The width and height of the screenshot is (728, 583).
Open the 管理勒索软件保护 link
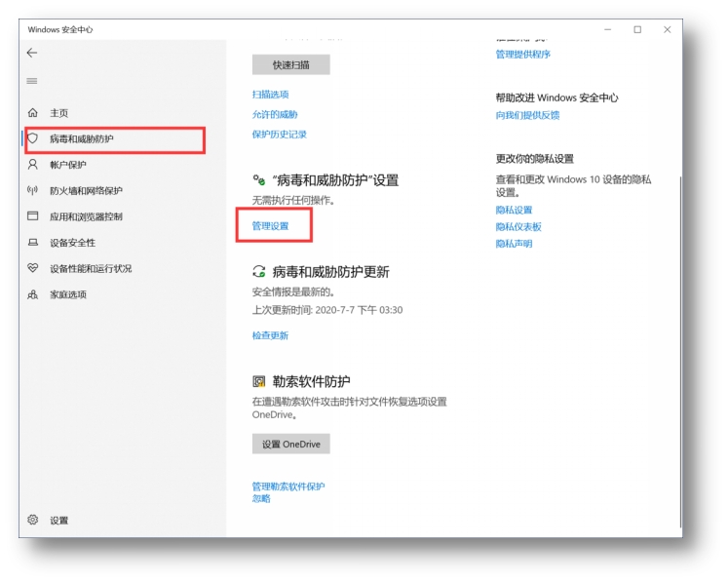(x=288, y=486)
